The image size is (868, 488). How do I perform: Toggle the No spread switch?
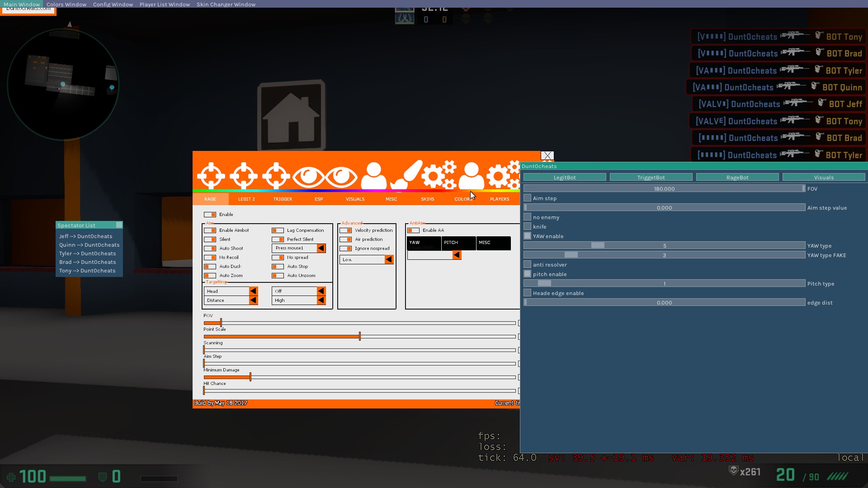coord(278,258)
